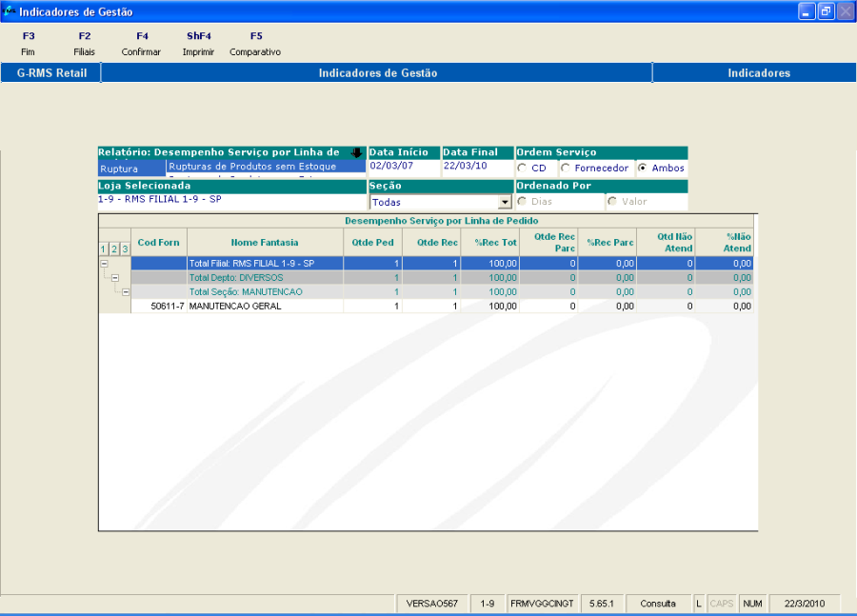Click Consulta in the status bar
The height and width of the screenshot is (616, 857).
click(x=658, y=604)
